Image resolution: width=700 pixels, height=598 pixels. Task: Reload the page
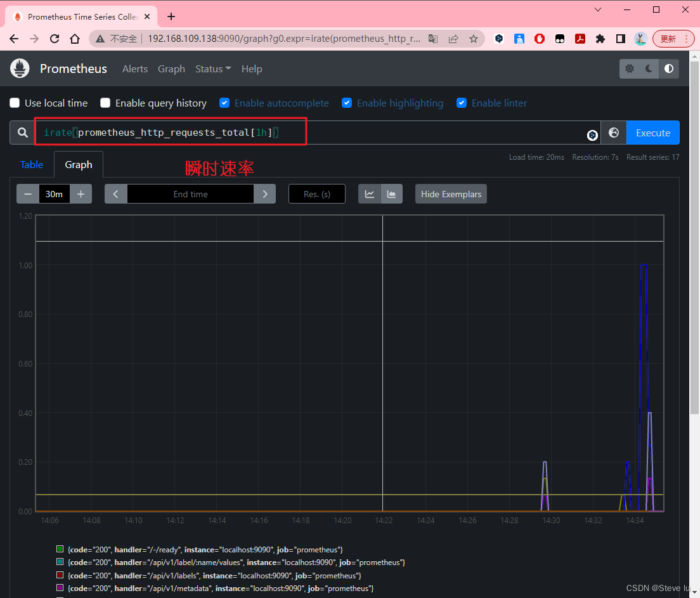pos(55,39)
